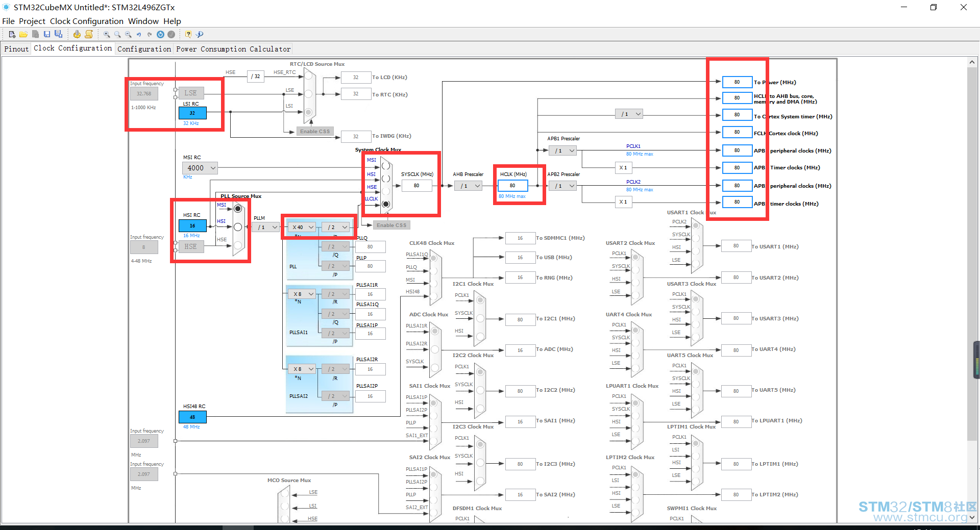Switch to the Pinout tab
Screen dimensions: 980x530
pos(16,49)
